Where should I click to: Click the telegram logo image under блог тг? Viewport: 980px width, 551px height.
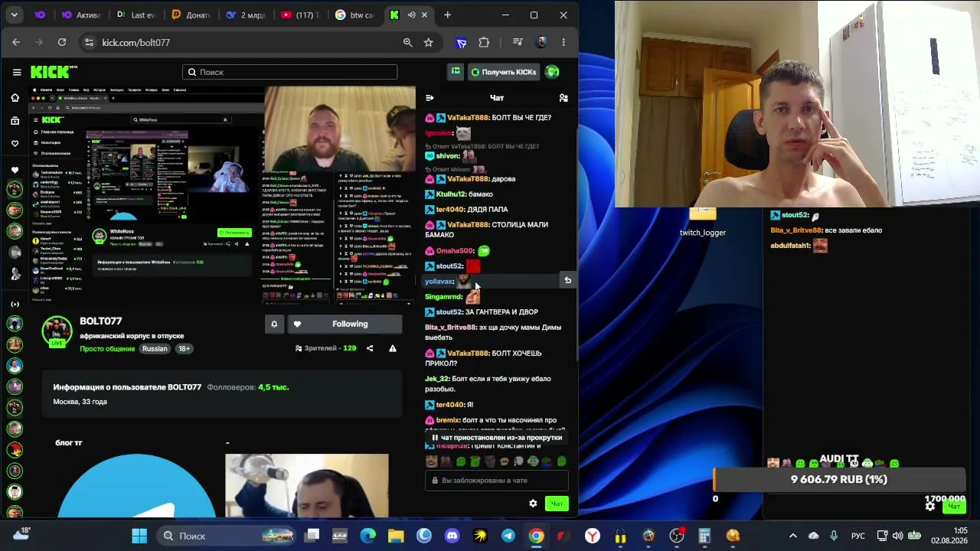click(x=136, y=485)
